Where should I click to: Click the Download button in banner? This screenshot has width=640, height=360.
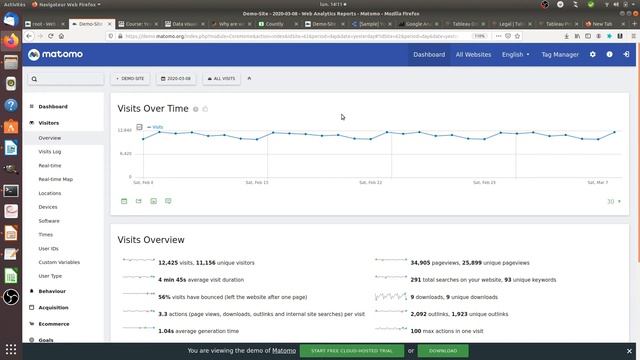[x=443, y=351]
